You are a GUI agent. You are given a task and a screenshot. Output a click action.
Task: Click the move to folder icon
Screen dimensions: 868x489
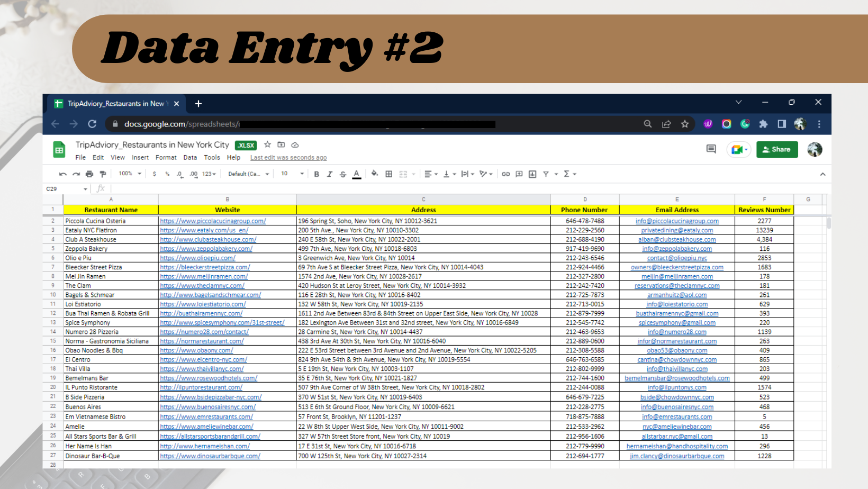click(281, 144)
